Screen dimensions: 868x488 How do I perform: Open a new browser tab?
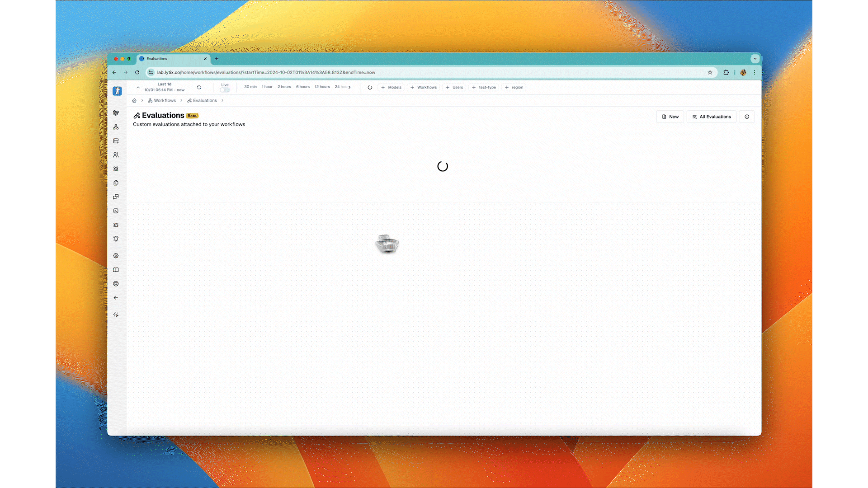pos(217,59)
